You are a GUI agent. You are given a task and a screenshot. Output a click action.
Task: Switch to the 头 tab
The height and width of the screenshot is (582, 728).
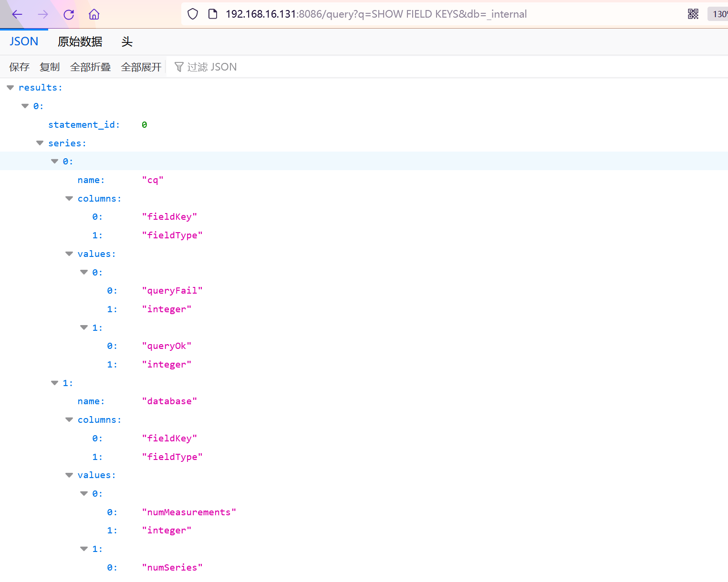click(127, 41)
